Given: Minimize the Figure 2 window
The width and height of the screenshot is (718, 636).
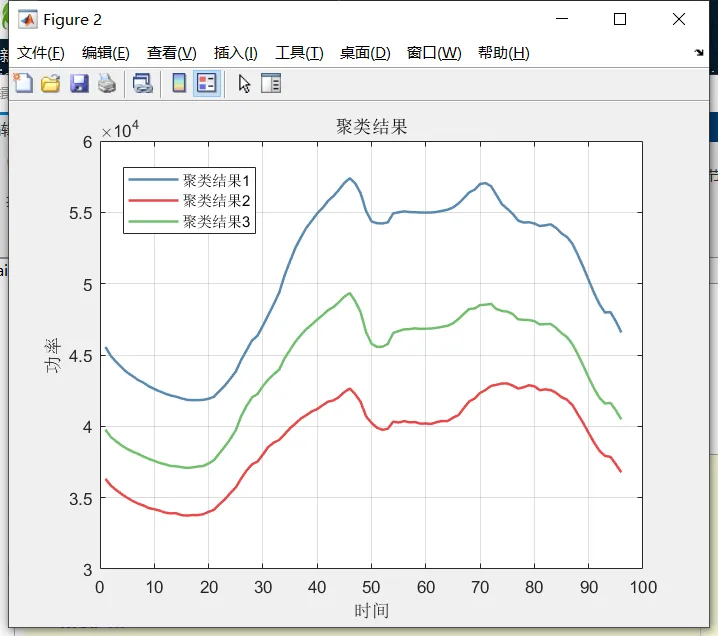Looking at the screenshot, I should 562,19.
